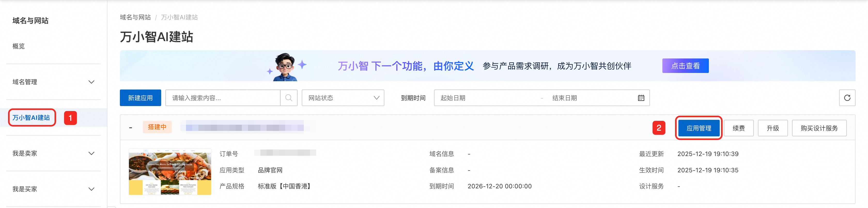
Task: Collapse the app row with the minus icon
Action: point(131,128)
